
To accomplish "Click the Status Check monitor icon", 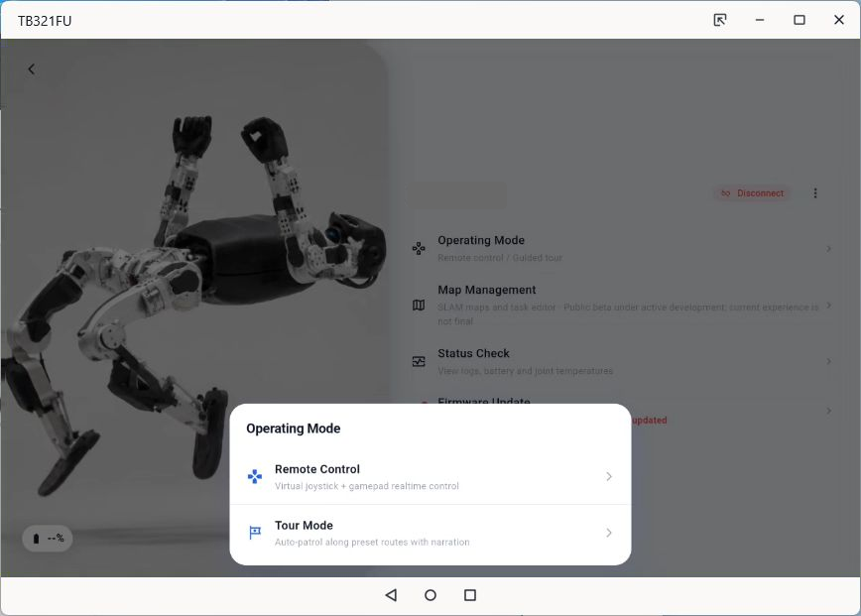I will pyautogui.click(x=419, y=361).
